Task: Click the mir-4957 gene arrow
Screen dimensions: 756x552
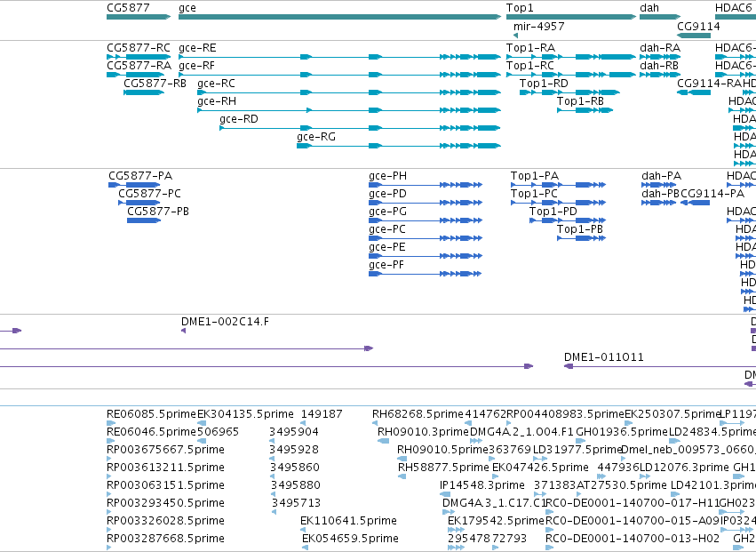Action: pyautogui.click(x=516, y=36)
